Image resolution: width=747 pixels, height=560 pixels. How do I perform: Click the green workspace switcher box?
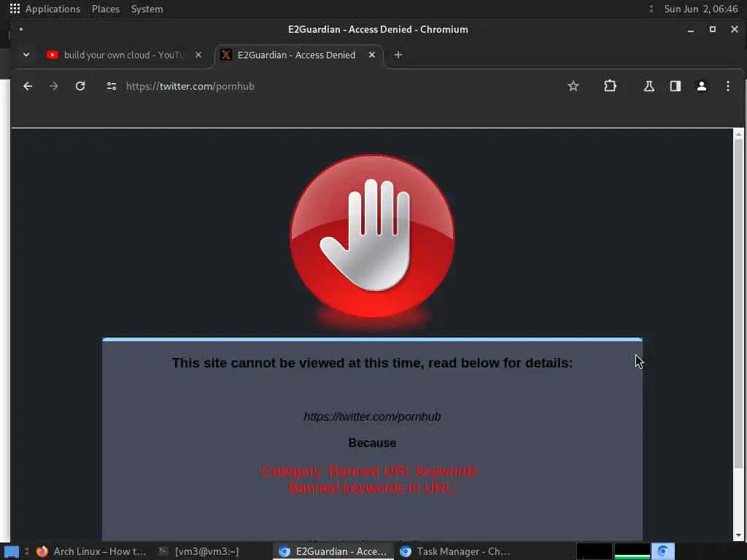coord(632,551)
